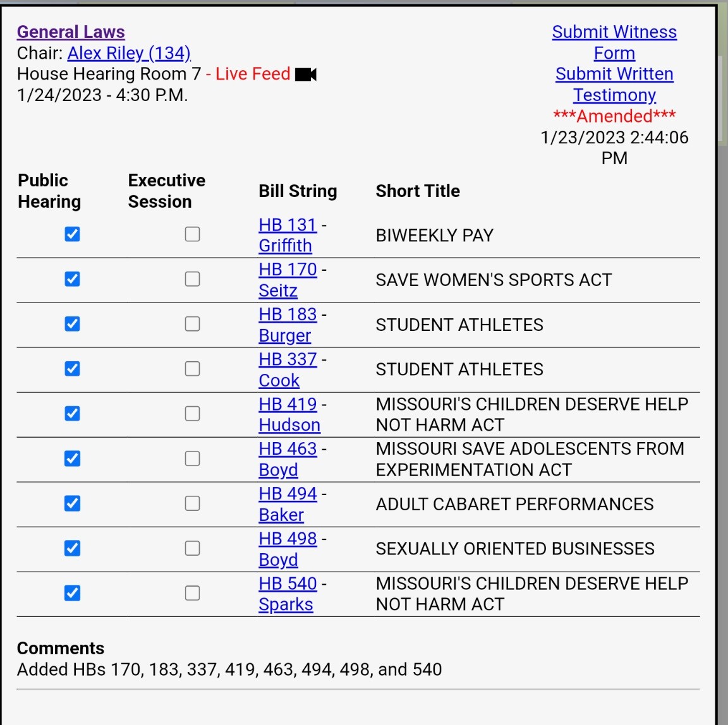
Task: Select hearing date 1/24/2023 - 4:30 P.M. text
Action: (x=102, y=95)
